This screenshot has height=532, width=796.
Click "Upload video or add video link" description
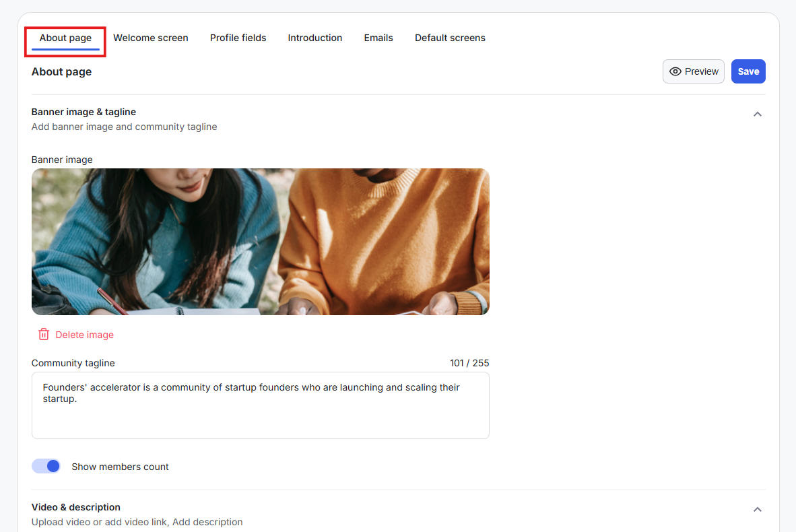click(x=137, y=522)
